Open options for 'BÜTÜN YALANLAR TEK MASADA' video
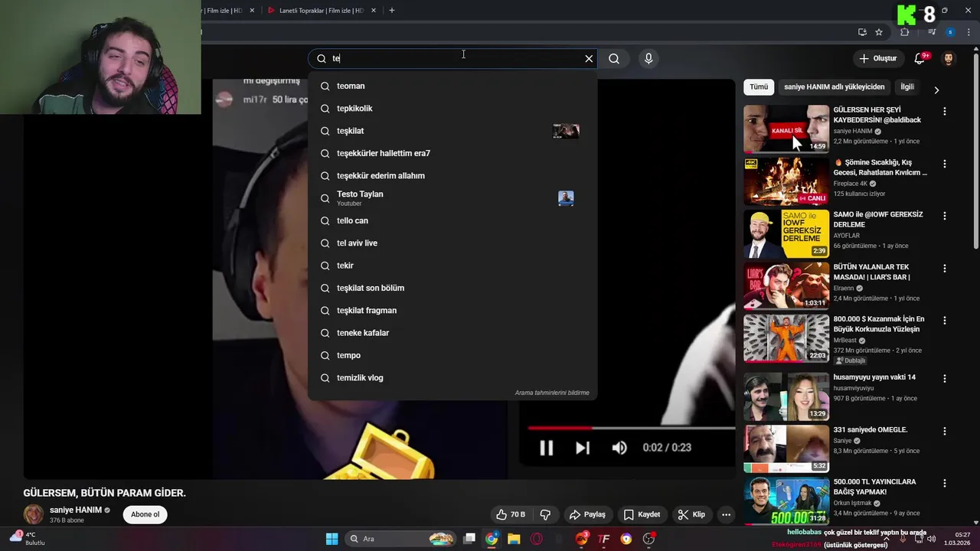The height and width of the screenshot is (551, 980). pos(944,269)
